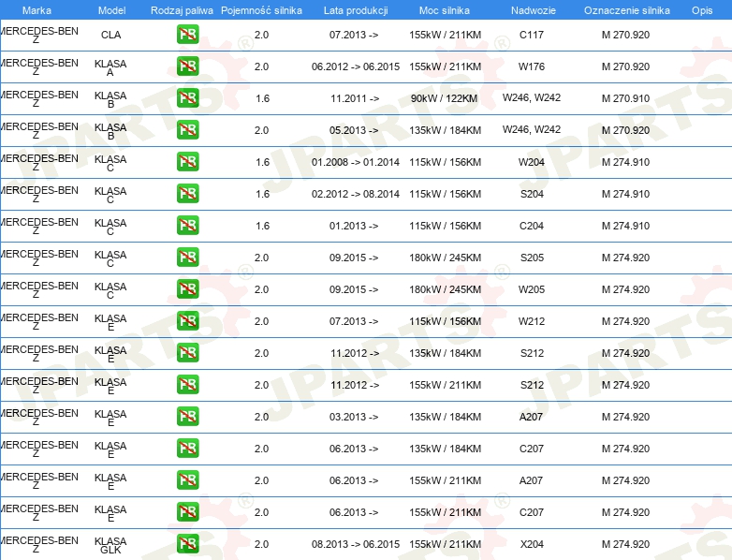This screenshot has height=560, width=732.
Task: Click M 270.920 in the CLA row
Action: click(x=625, y=35)
